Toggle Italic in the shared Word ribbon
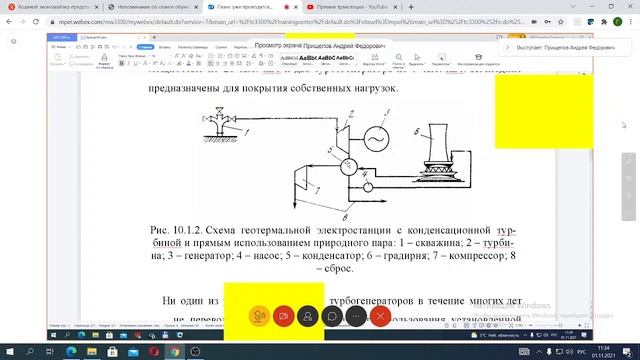This screenshot has width=640, height=360. 129,63
